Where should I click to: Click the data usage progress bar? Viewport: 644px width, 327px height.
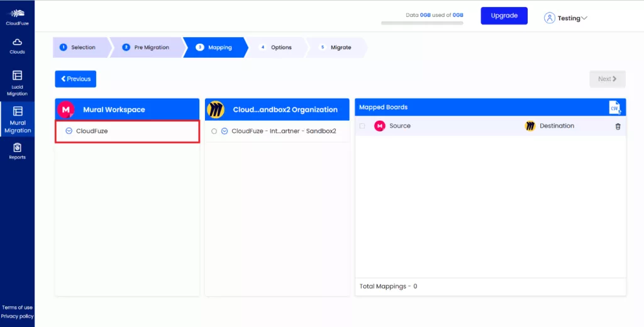point(422,23)
